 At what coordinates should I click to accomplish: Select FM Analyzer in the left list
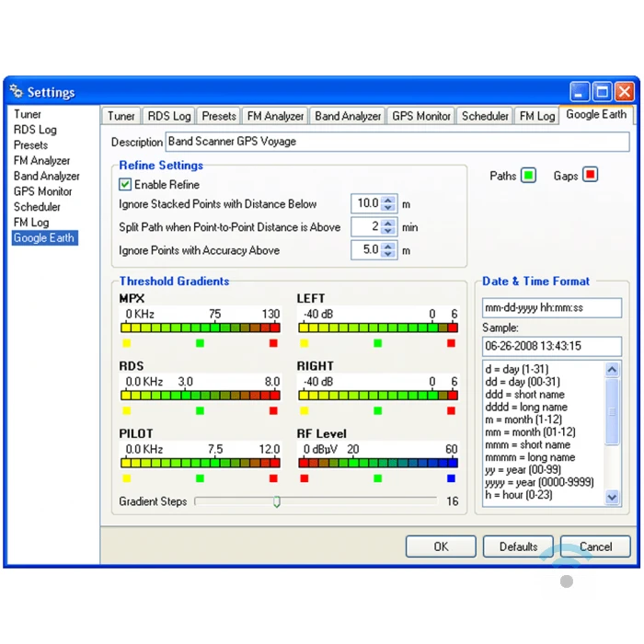pyautogui.click(x=42, y=161)
